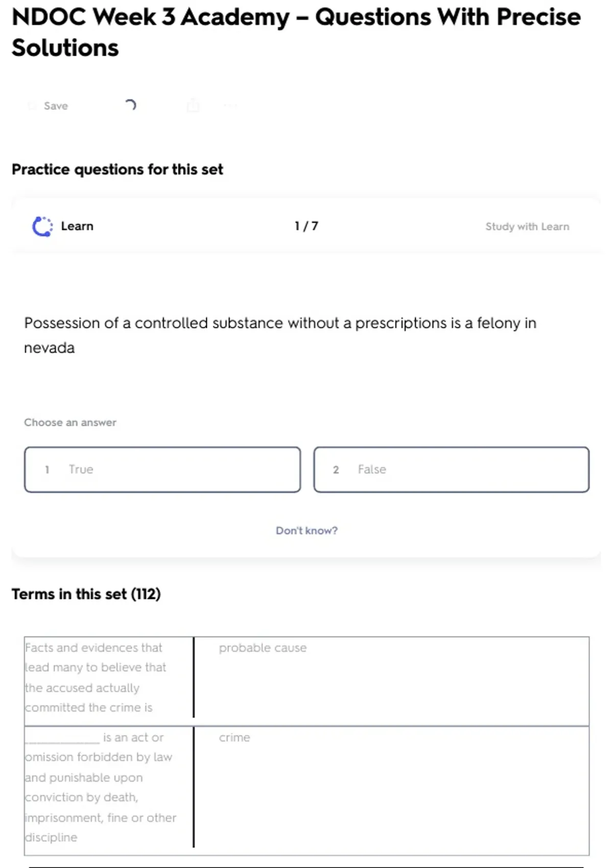Open the share icon
The height and width of the screenshot is (868, 613).
(x=193, y=105)
